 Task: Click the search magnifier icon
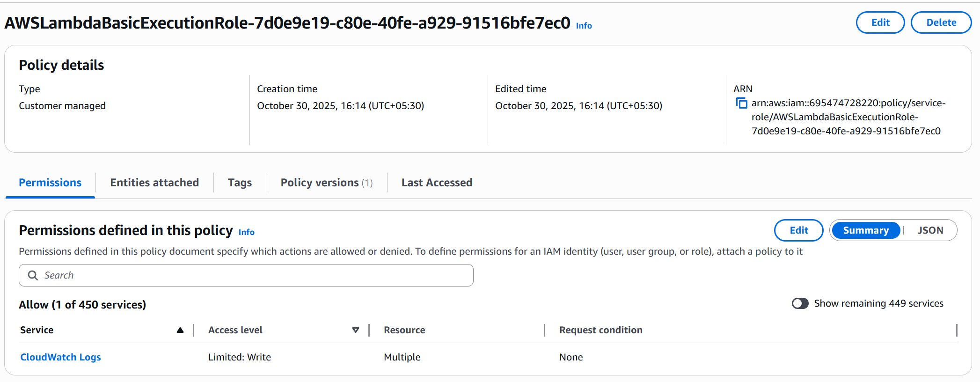click(33, 275)
